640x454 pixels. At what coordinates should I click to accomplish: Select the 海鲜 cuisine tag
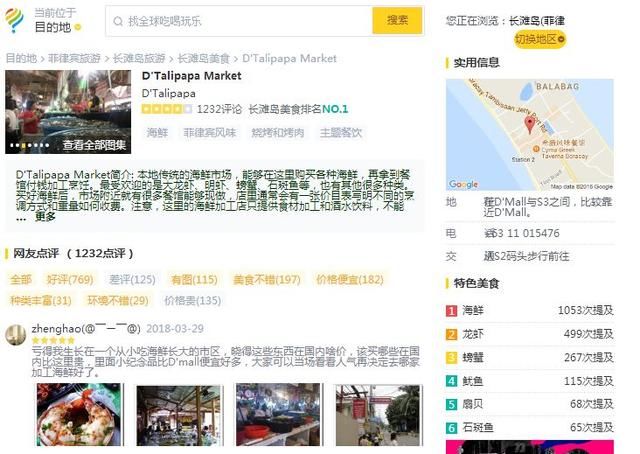click(x=157, y=133)
